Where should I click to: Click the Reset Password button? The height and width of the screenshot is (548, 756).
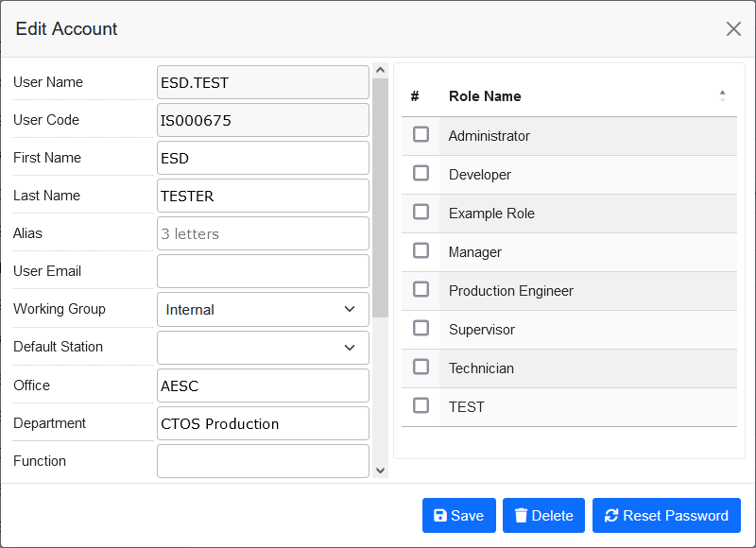[x=666, y=516]
